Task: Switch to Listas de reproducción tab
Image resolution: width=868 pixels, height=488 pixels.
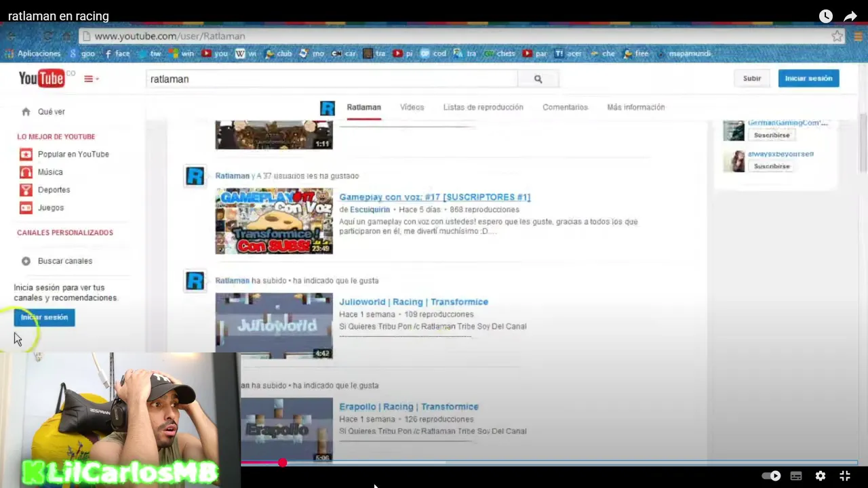Action: click(484, 107)
